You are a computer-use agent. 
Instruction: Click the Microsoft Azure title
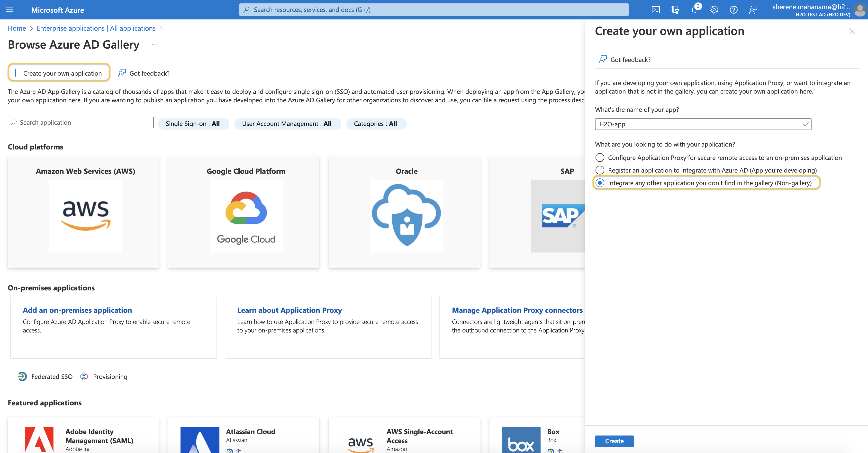click(x=57, y=10)
